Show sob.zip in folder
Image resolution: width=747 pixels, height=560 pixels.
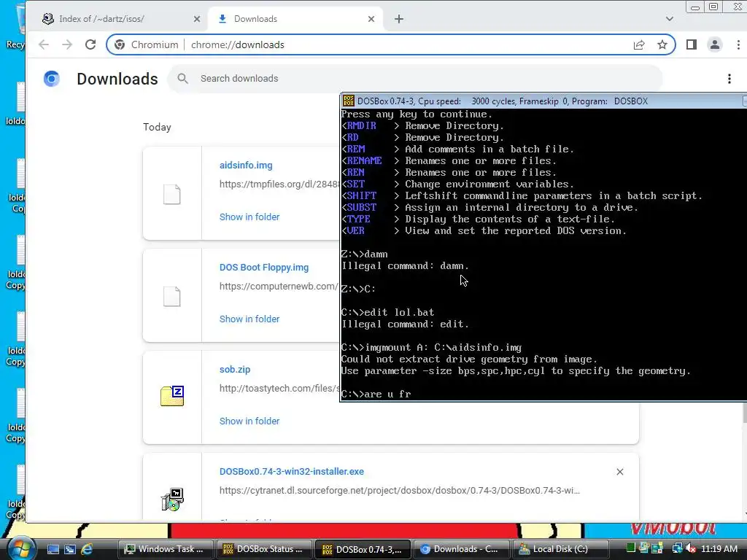click(x=249, y=421)
